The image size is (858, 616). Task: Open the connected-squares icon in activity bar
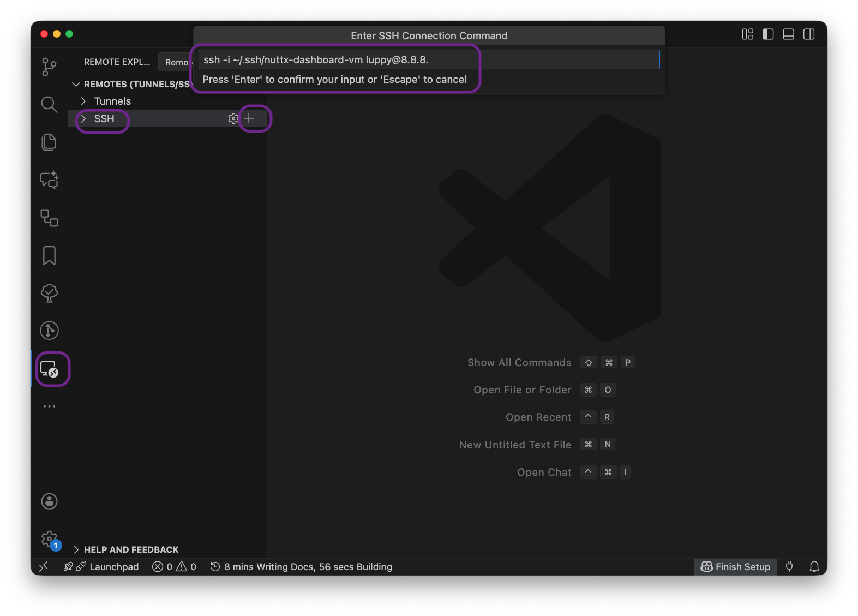(x=49, y=218)
